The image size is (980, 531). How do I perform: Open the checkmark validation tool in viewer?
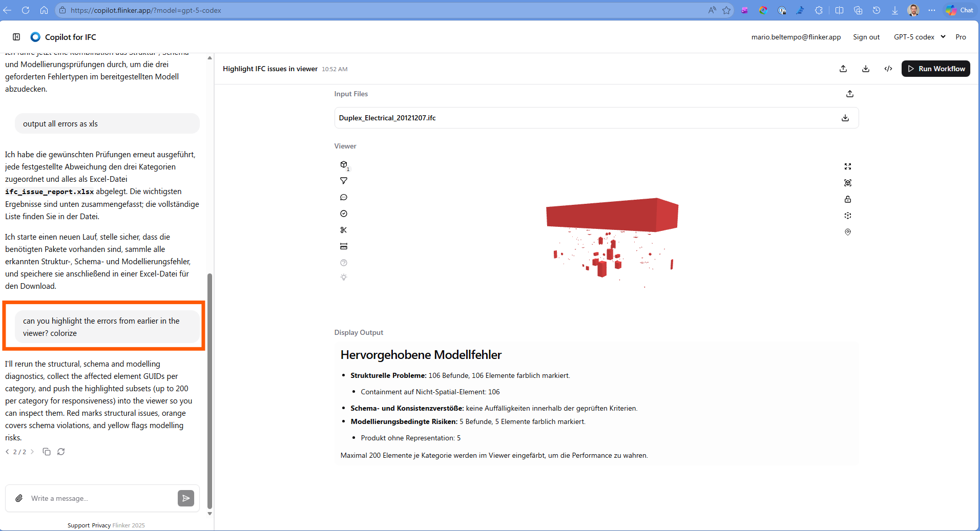pos(344,214)
